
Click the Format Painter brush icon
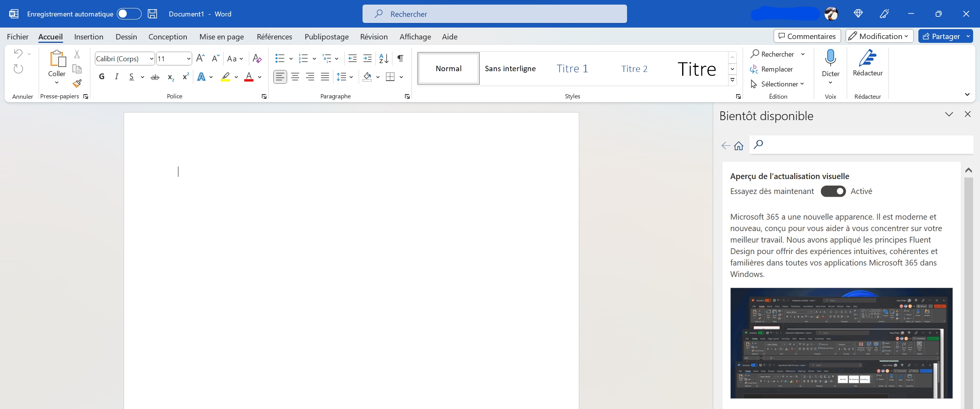click(x=77, y=83)
